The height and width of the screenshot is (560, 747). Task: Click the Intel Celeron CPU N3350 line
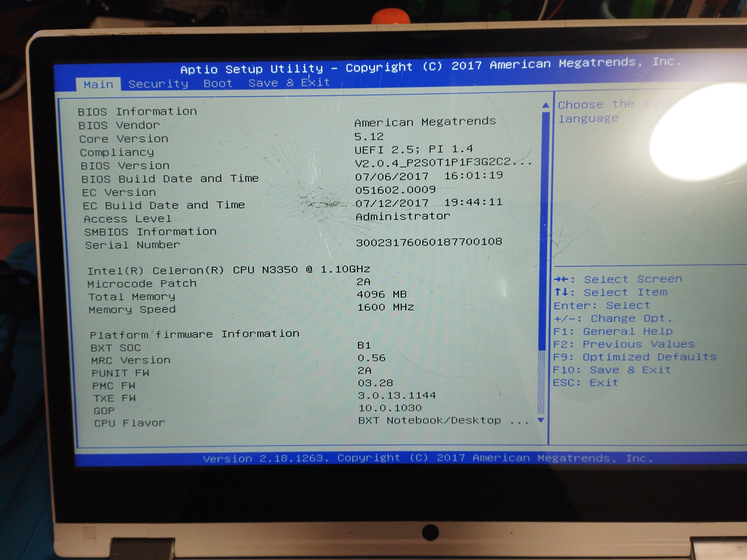228,270
